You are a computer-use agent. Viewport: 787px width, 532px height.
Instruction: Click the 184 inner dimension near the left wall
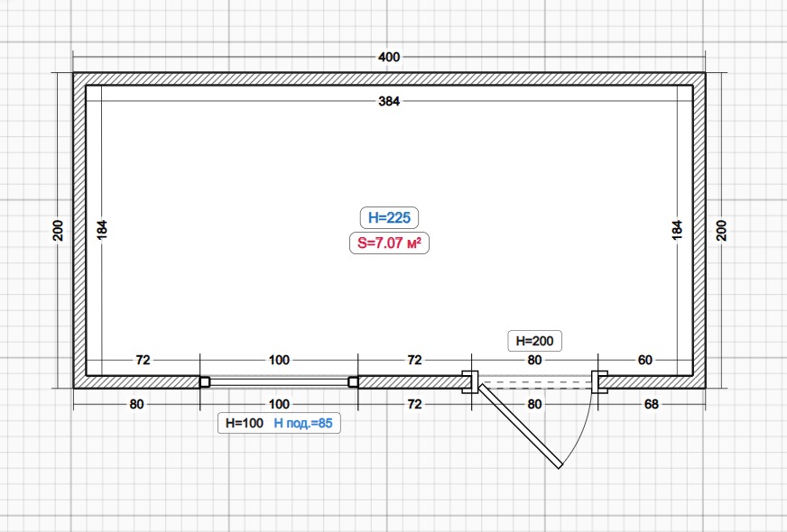pos(102,230)
